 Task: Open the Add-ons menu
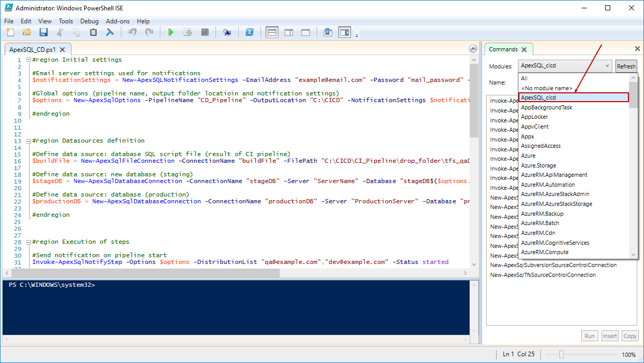117,21
